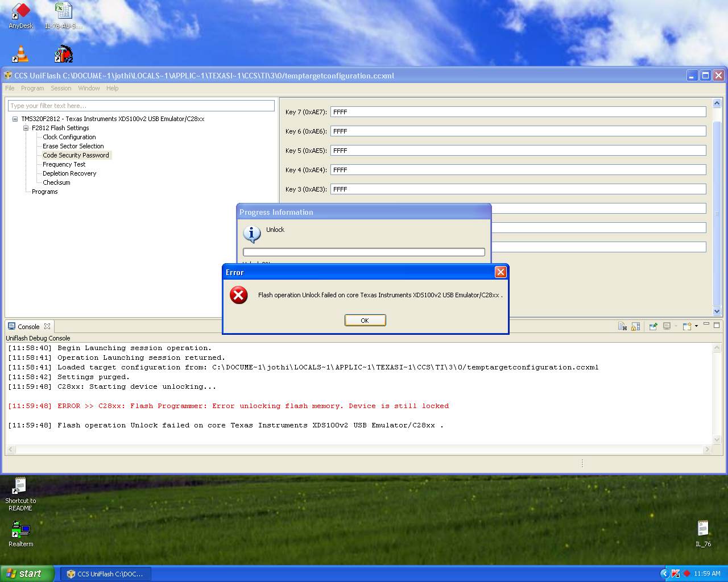The height and width of the screenshot is (582, 728).
Task: Click the Unlock progress bar
Action: pos(364,252)
